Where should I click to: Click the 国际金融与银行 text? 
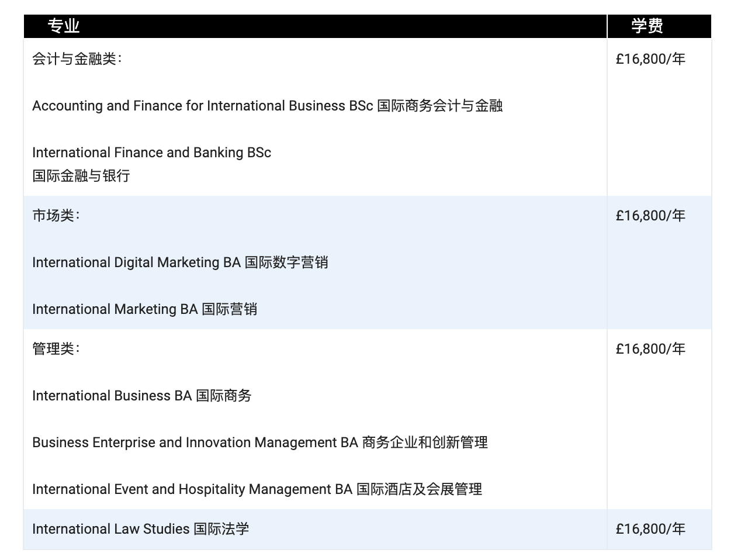81,176
